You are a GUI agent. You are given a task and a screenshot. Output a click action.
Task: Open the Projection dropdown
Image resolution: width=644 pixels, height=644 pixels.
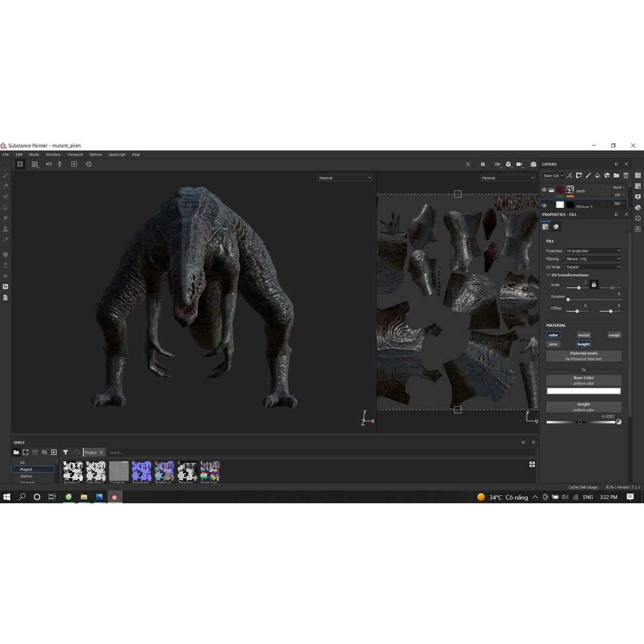coord(593,251)
